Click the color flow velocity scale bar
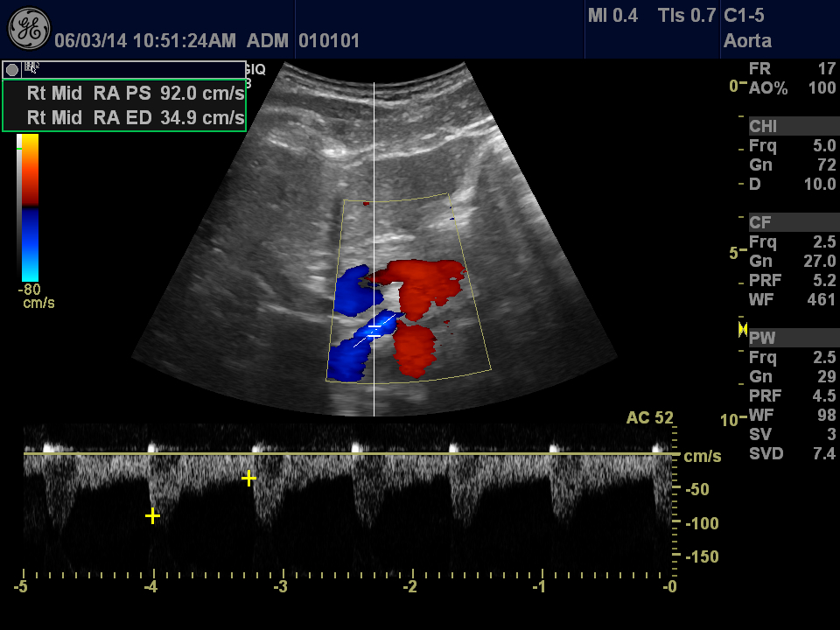Viewport: 840px width, 630px height. pyautogui.click(x=30, y=206)
